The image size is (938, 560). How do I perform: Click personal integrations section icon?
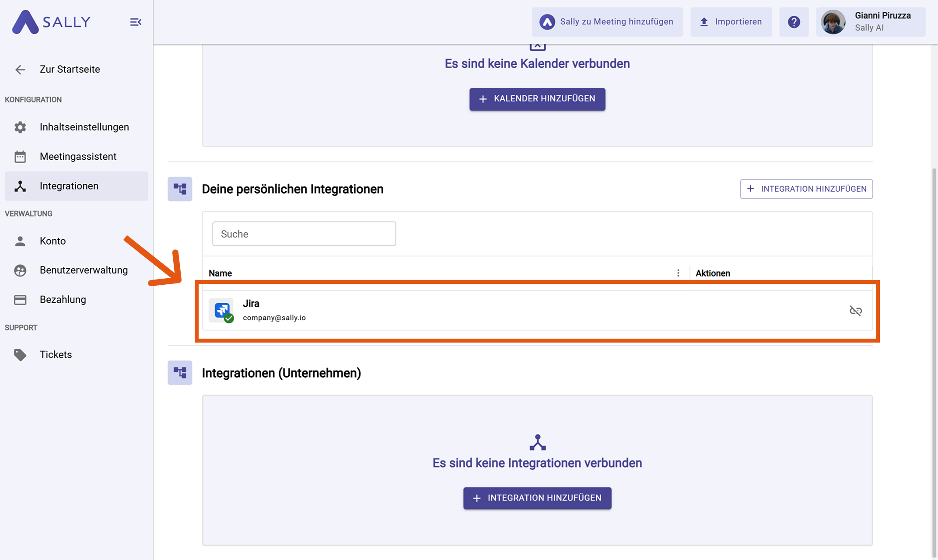180,189
